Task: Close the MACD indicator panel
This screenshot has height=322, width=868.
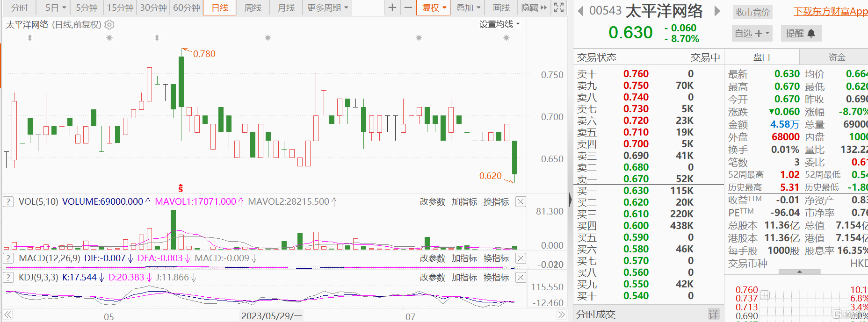Action: coord(521,258)
